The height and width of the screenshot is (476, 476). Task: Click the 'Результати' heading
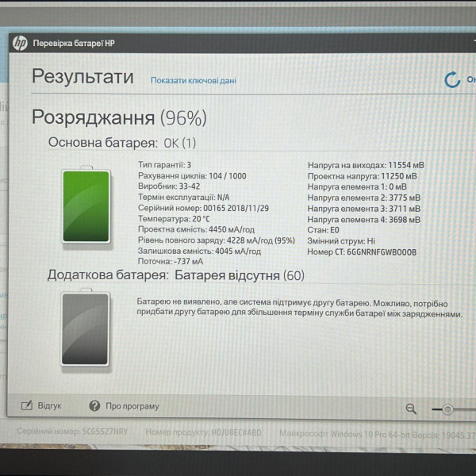click(83, 76)
